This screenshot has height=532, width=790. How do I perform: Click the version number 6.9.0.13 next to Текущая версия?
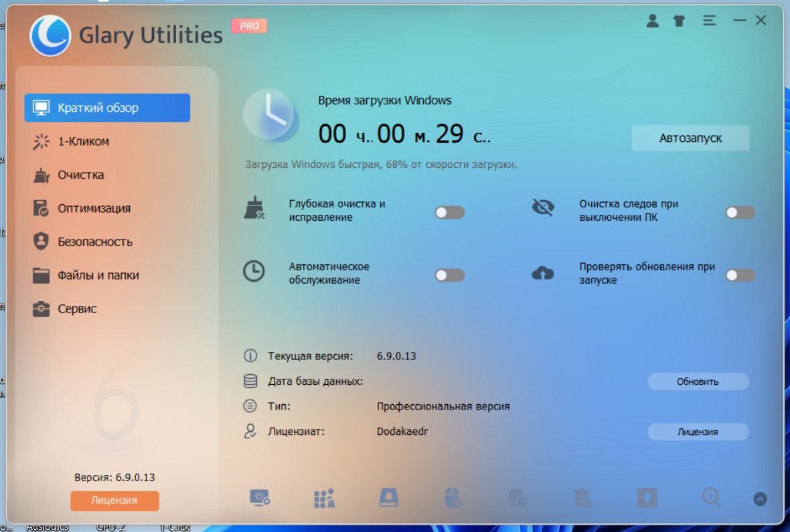(396, 356)
